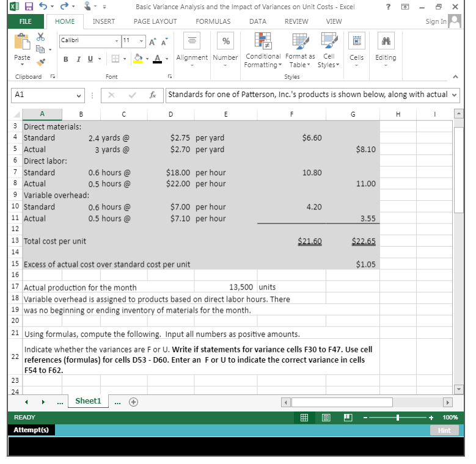This screenshot has height=464, width=476.
Task: Open the Font dialog launcher
Action: (170, 76)
